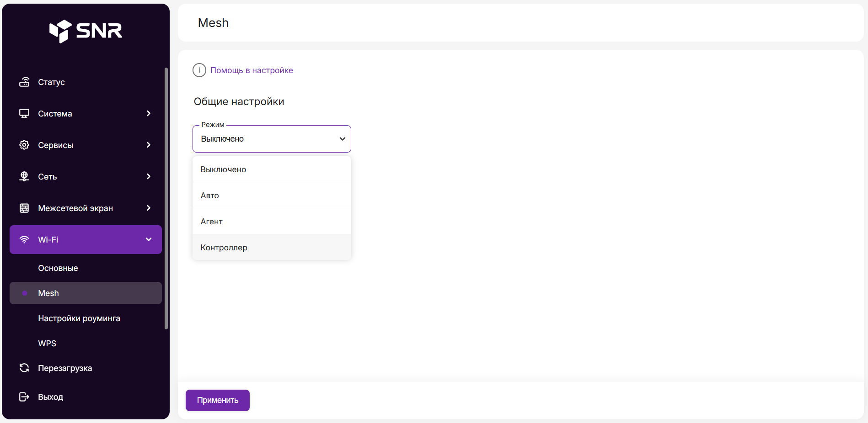Click the Система monitor icon
Screen dimensions: 868x423
click(24, 114)
